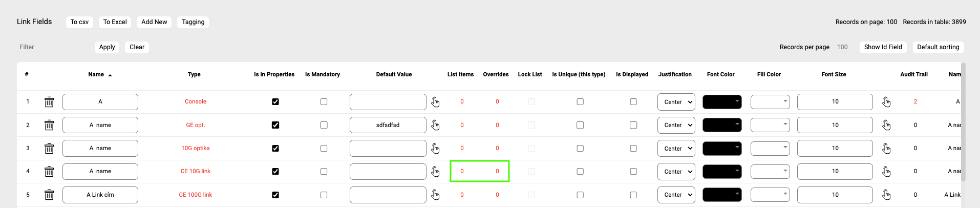Viewport: 980px width, 208px height.
Task: Click font size hand icon in row 5
Action: (x=886, y=195)
